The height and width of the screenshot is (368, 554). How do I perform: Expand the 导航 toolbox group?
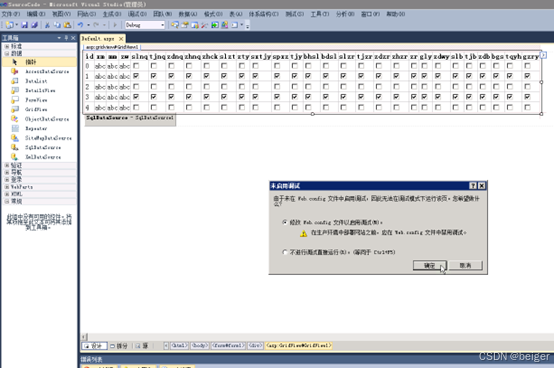[7, 172]
